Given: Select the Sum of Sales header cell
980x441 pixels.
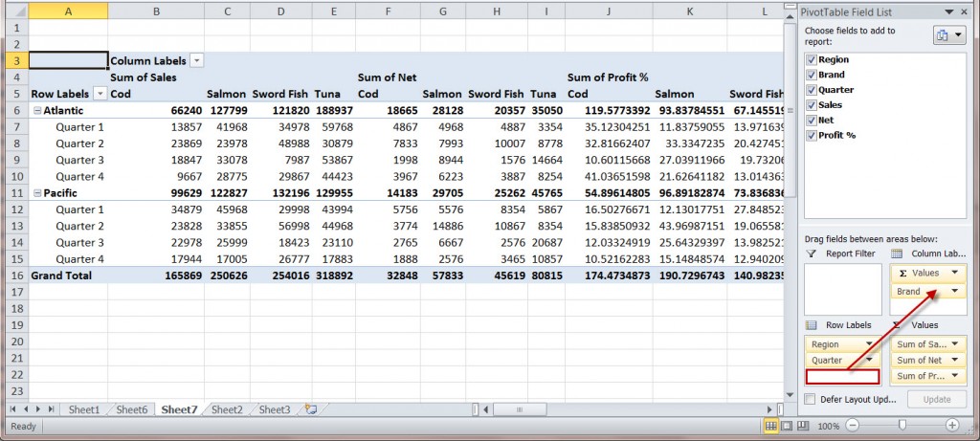Looking at the screenshot, I should pos(156,77).
